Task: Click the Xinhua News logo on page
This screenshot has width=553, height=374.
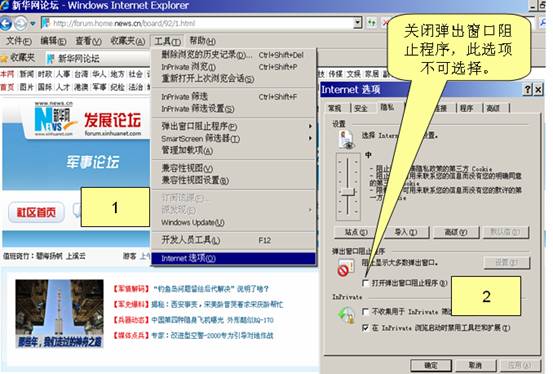Action: click(x=54, y=119)
